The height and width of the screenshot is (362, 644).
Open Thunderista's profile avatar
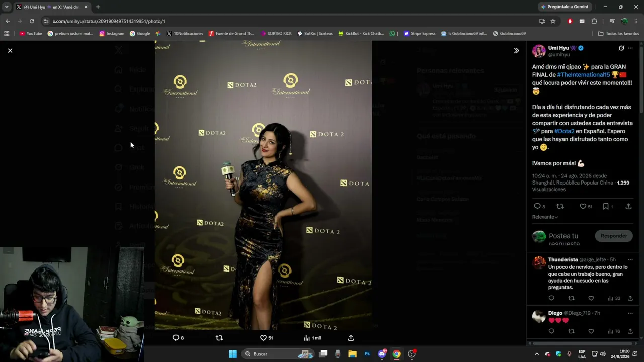point(539,262)
